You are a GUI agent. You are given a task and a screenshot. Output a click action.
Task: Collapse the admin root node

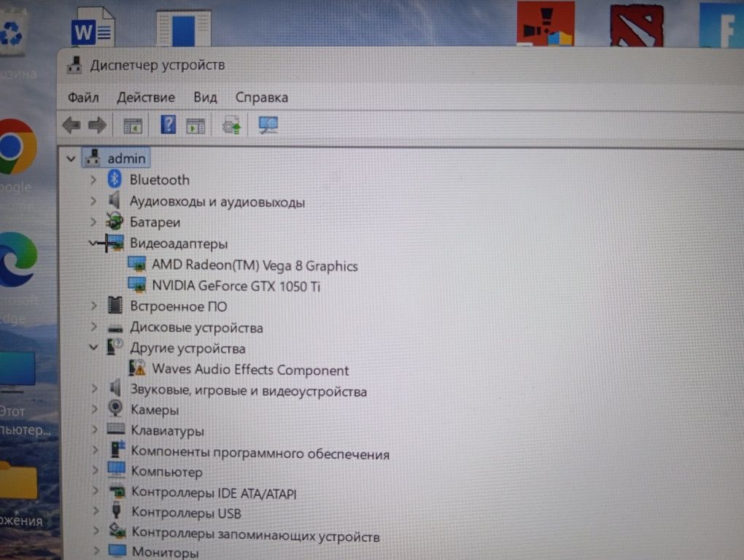(71, 159)
